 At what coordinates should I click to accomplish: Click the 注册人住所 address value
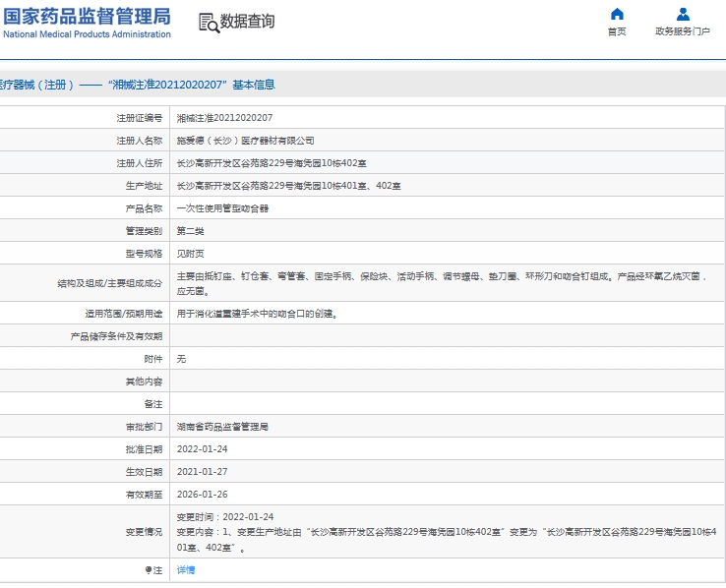[272, 163]
